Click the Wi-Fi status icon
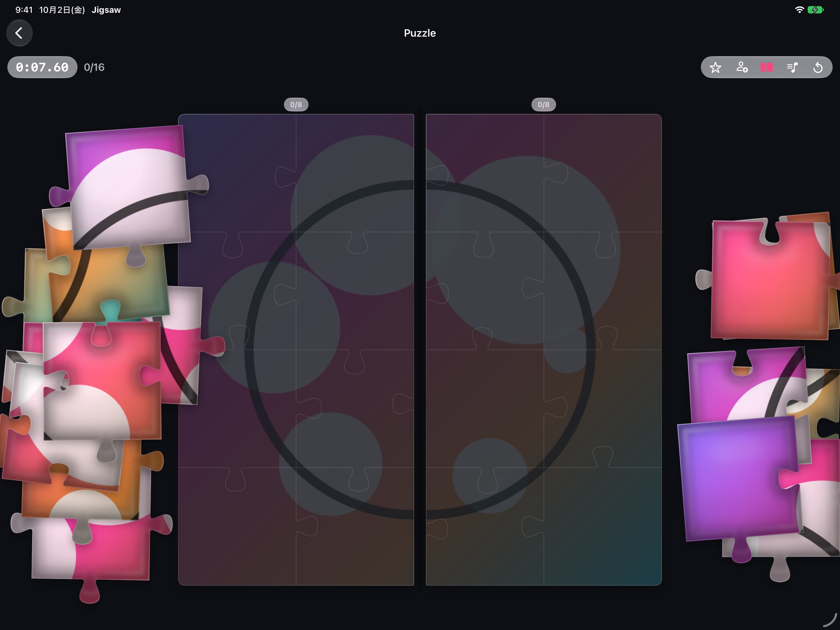Image resolution: width=840 pixels, height=630 pixels. pyautogui.click(x=799, y=10)
